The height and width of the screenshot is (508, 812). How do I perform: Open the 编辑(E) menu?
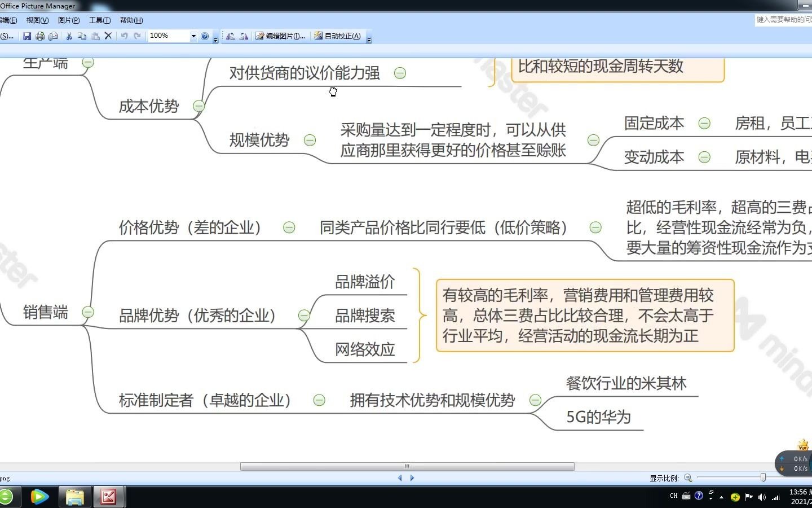pyautogui.click(x=8, y=20)
